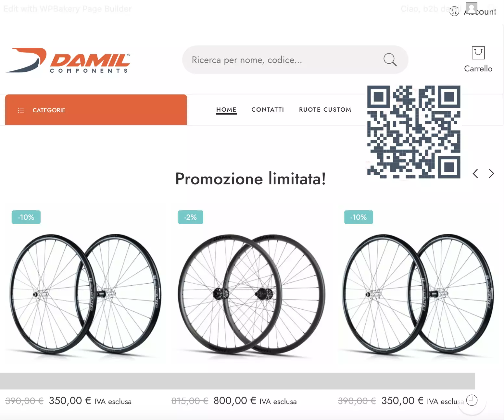
Task: Click the QR code image
Action: 414,132
